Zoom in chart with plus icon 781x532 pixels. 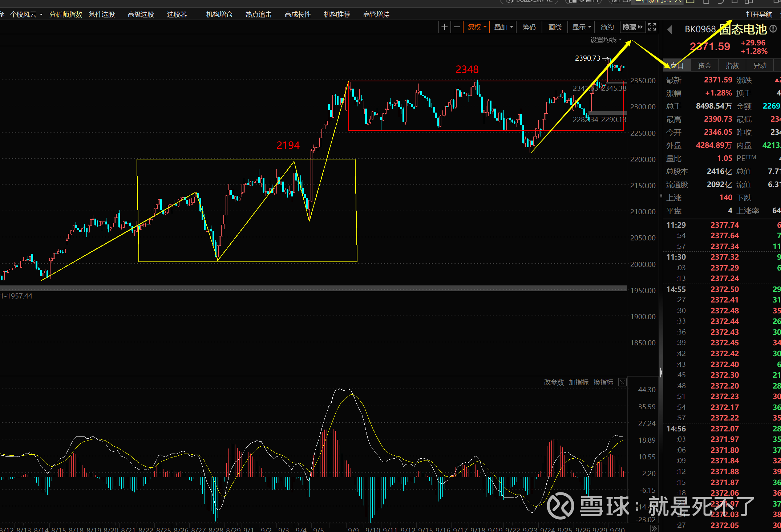pos(444,27)
